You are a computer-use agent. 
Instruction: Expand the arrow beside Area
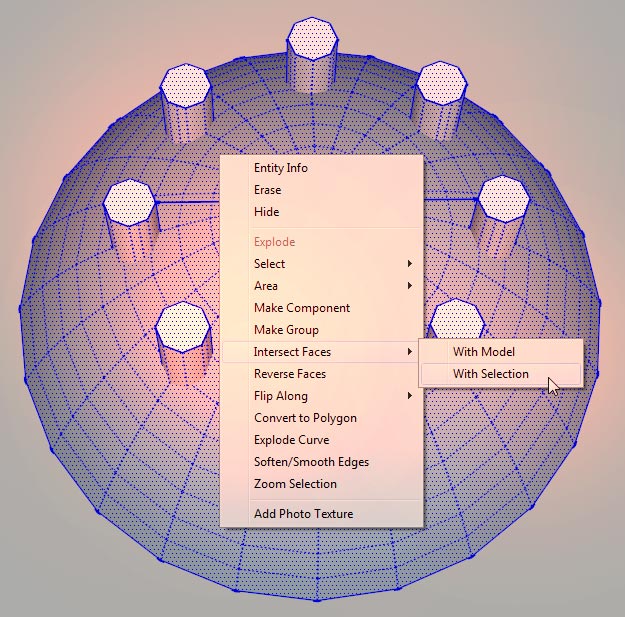(x=409, y=286)
